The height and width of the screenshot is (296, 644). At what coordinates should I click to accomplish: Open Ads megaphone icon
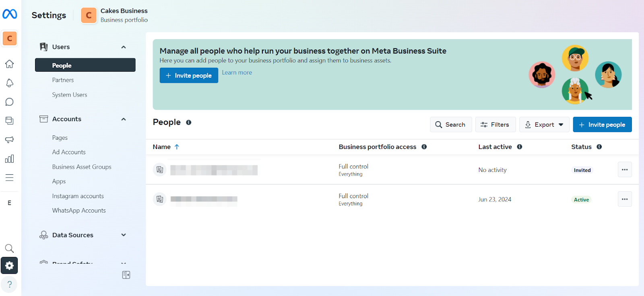(x=10, y=140)
